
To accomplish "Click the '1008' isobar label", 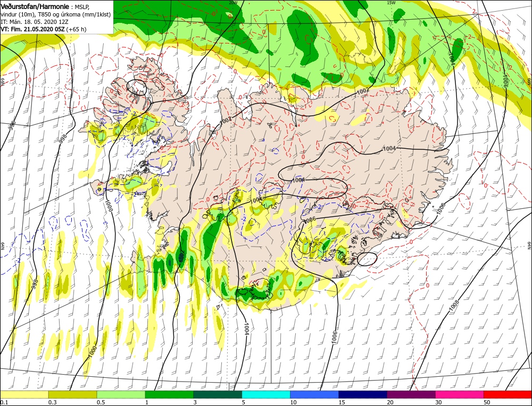I will [455, 307].
